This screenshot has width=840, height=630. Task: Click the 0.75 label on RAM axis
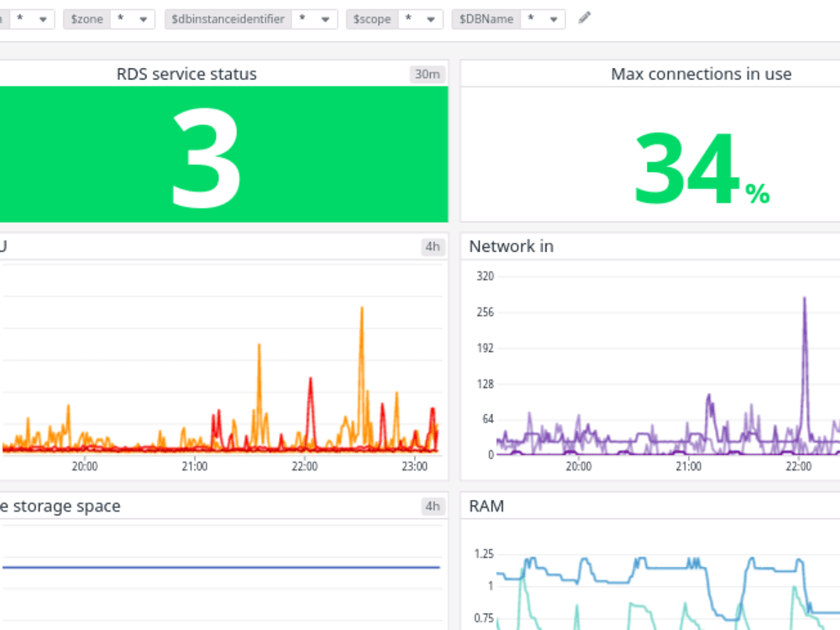click(484, 618)
